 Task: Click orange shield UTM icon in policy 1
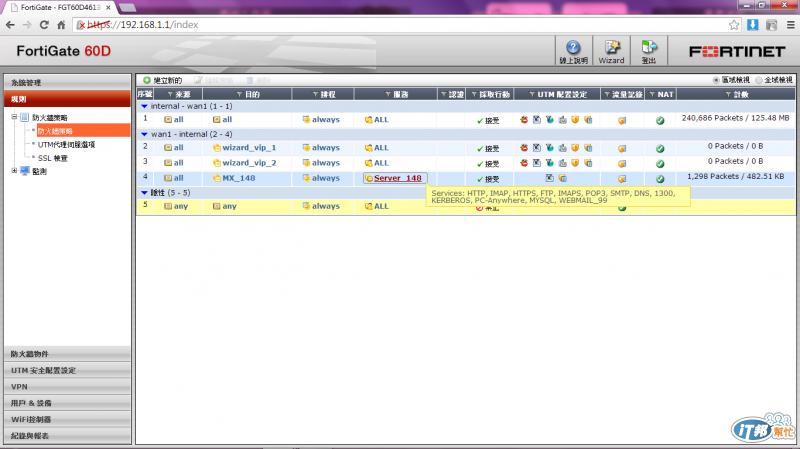pos(575,120)
